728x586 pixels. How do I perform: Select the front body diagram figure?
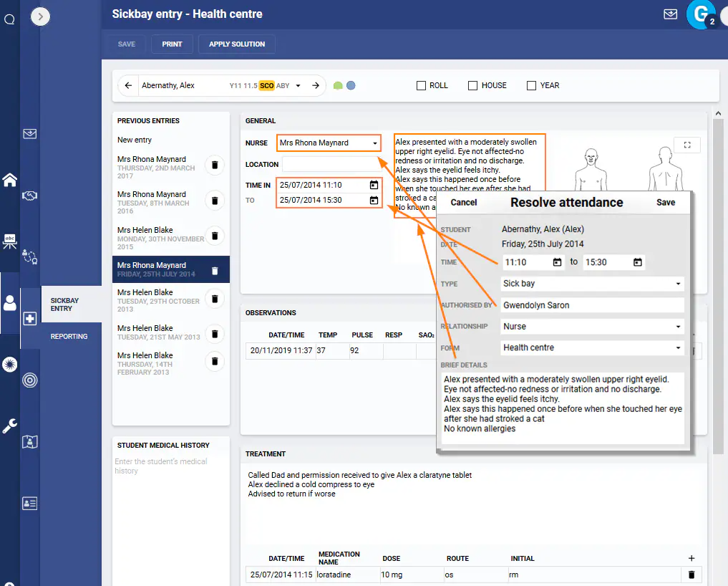591,170
